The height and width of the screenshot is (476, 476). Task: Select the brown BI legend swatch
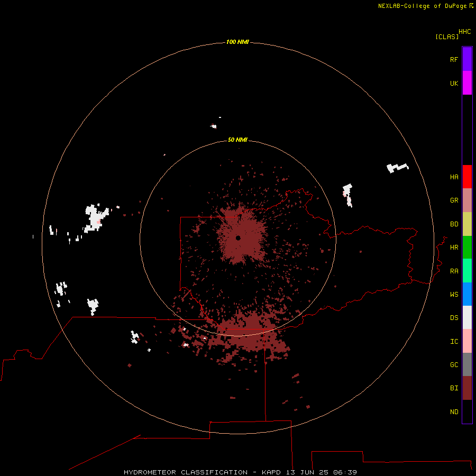pyautogui.click(x=467, y=388)
